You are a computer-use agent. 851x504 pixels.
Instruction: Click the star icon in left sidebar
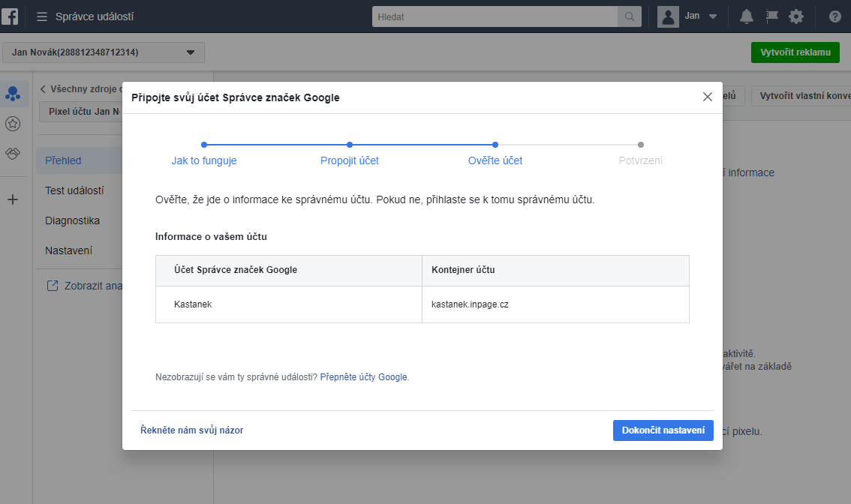point(13,124)
